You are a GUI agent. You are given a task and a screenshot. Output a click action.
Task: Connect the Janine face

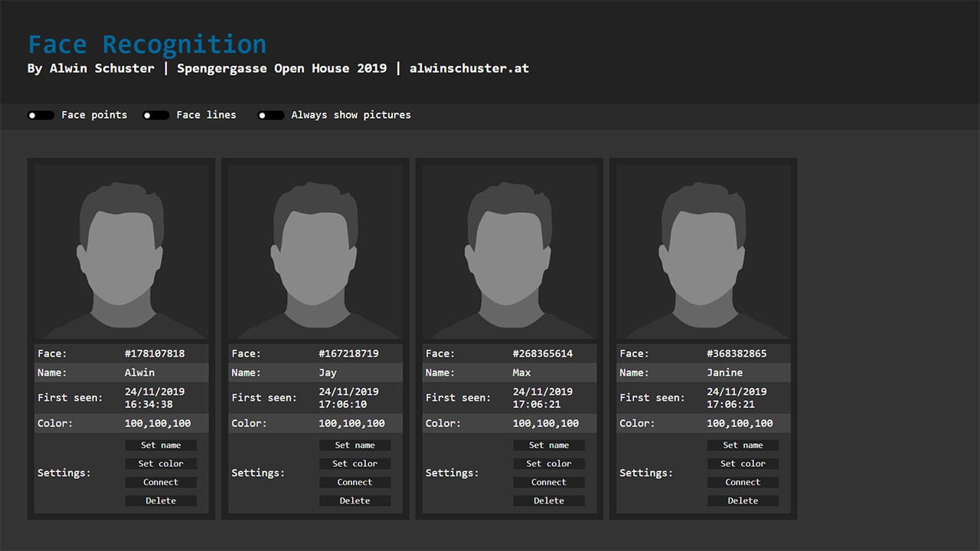743,482
